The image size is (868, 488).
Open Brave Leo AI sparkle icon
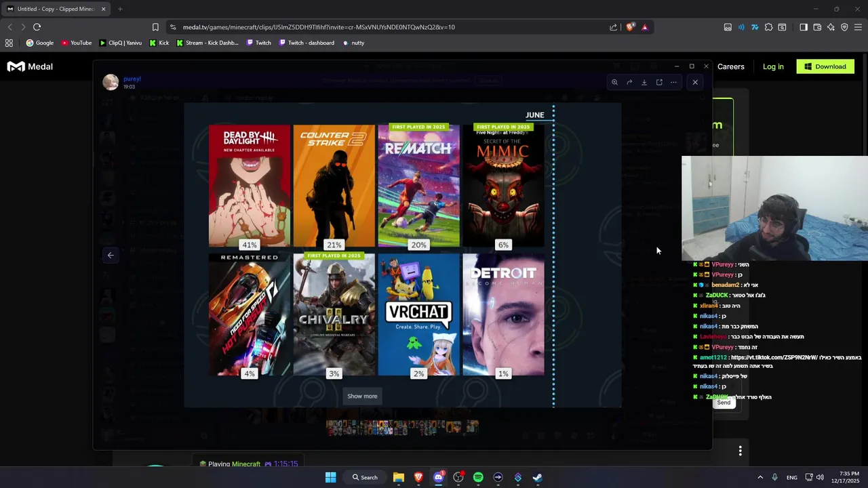click(x=831, y=27)
